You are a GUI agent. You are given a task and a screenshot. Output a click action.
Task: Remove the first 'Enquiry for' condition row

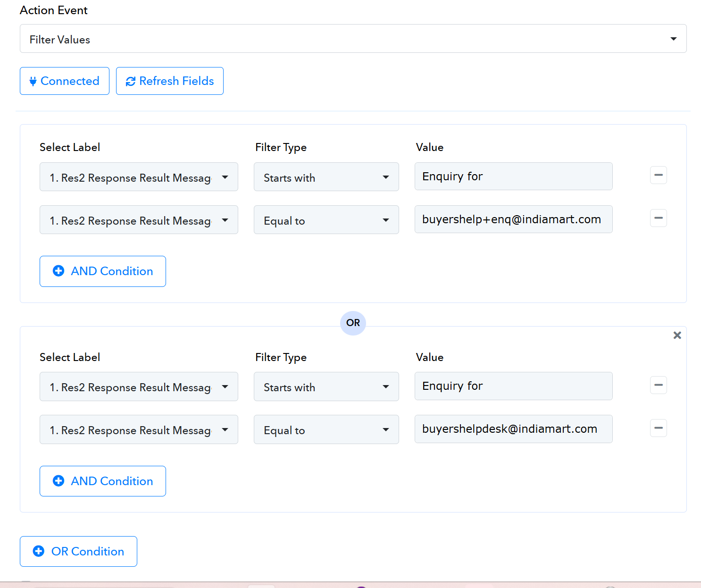(x=658, y=175)
